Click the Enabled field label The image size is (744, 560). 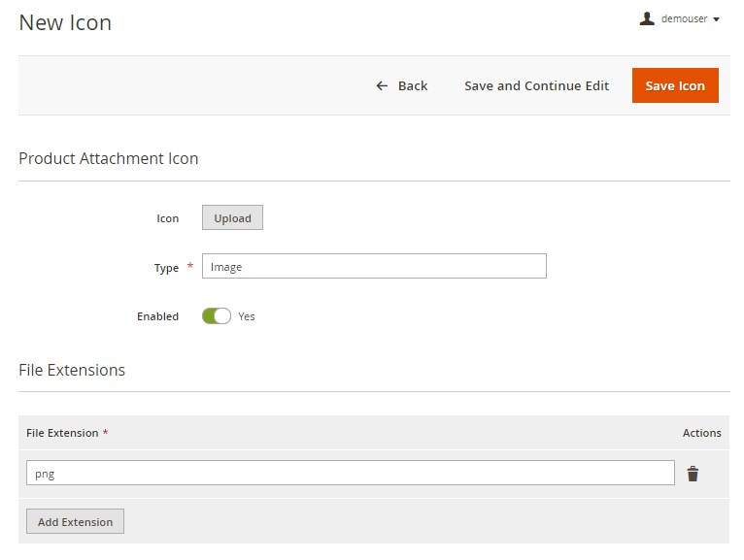(x=157, y=316)
